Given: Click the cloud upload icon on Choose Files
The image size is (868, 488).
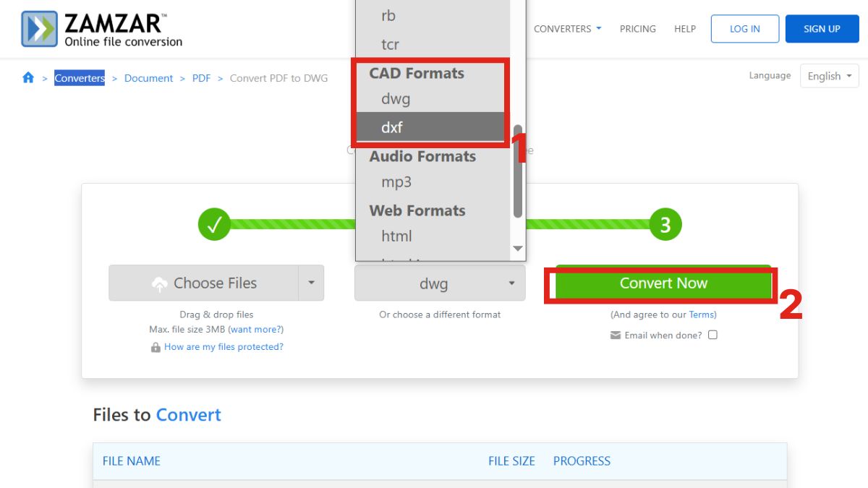Looking at the screenshot, I should pos(160,284).
